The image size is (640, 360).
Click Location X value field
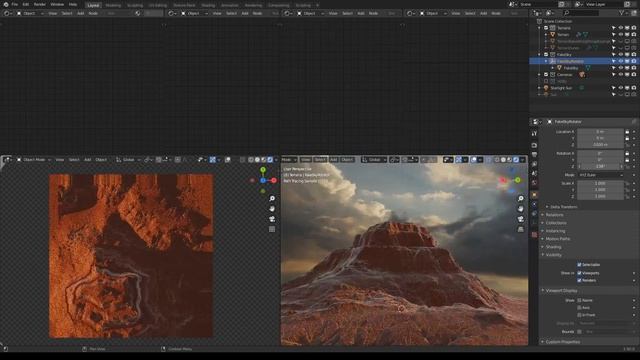pos(600,132)
